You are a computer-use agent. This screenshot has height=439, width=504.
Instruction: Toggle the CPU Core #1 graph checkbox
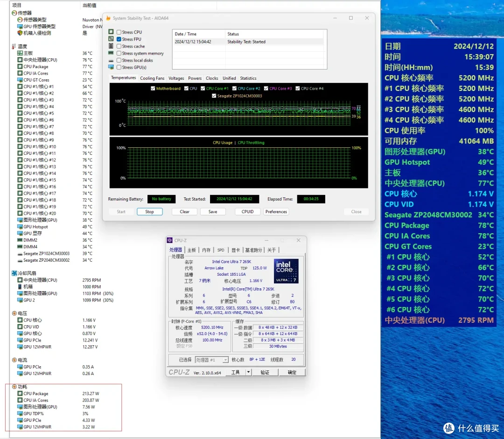point(203,88)
